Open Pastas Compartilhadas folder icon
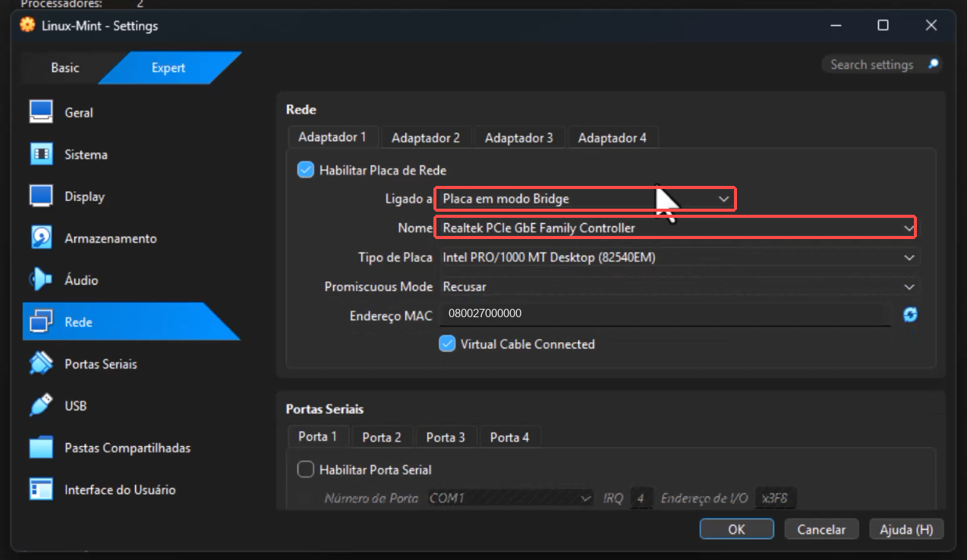This screenshot has width=967, height=560. (x=41, y=448)
